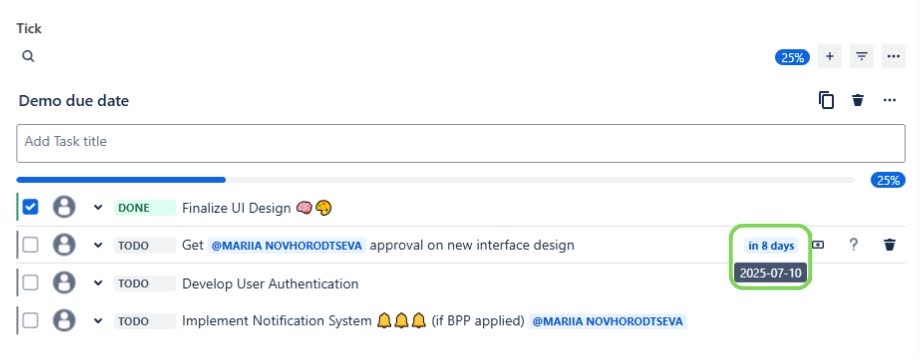
Task: Click the 'in 8 days' due date badge
Action: (771, 246)
